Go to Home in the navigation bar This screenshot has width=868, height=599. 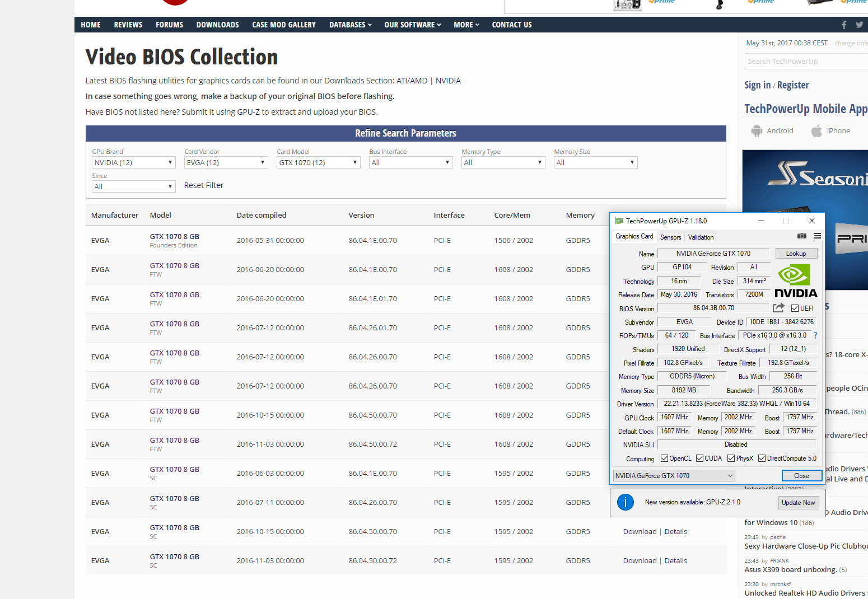[91, 25]
